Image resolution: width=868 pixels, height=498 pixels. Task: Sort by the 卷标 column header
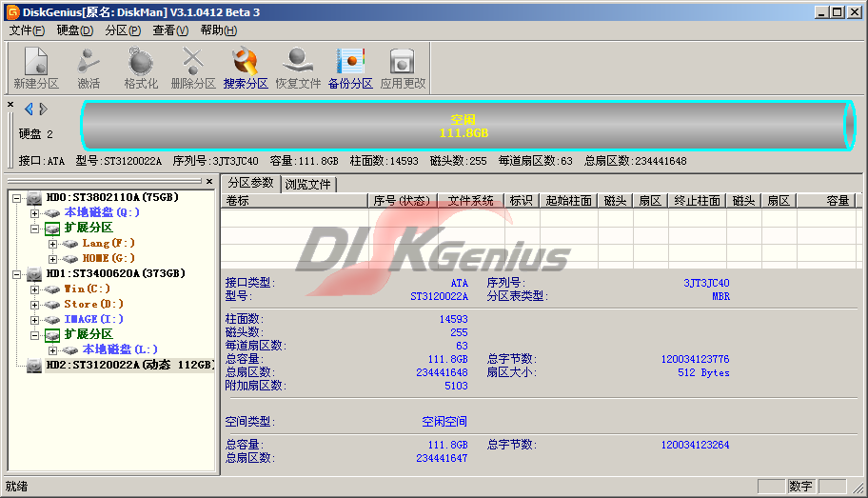(x=294, y=201)
